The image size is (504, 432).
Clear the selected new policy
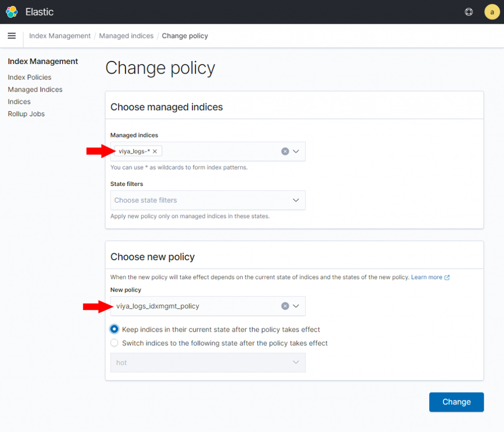pyautogui.click(x=285, y=306)
